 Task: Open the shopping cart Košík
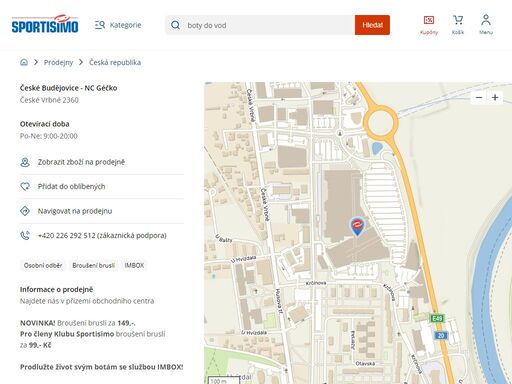pos(458,25)
